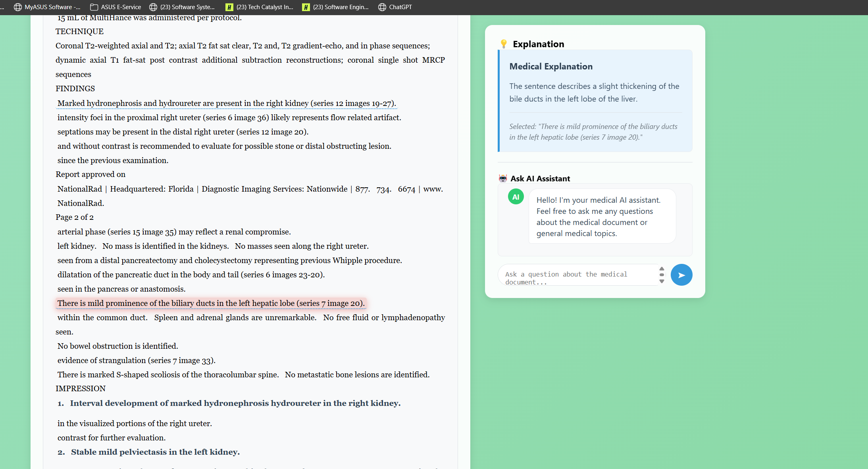868x469 pixels.
Task: Click the lightbulb icon beside Explanation
Action: (503, 44)
